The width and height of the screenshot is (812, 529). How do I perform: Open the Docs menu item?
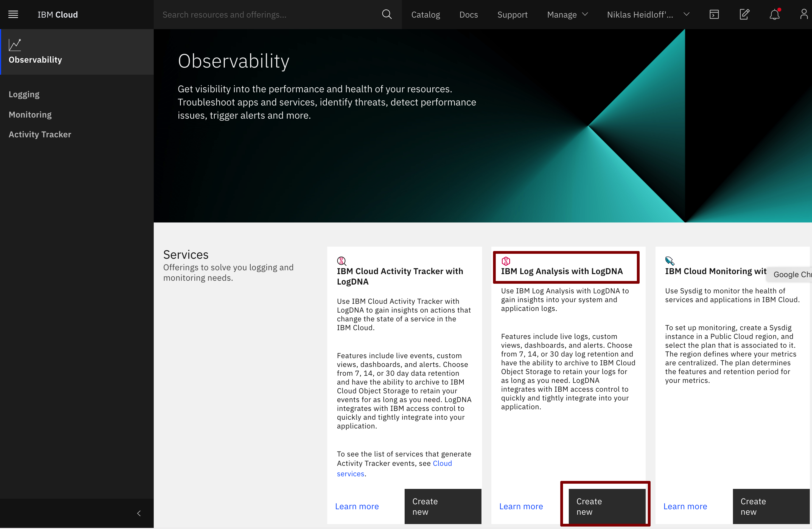(x=468, y=14)
